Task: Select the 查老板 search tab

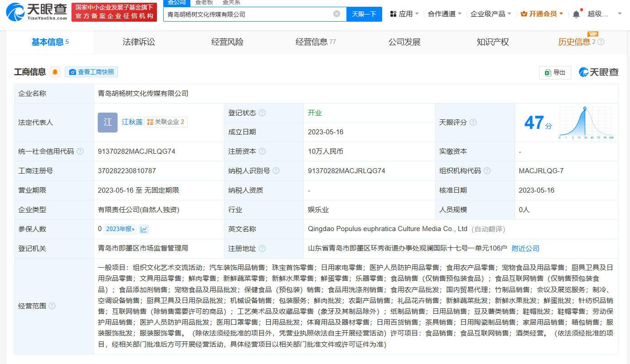Action: point(204,3)
